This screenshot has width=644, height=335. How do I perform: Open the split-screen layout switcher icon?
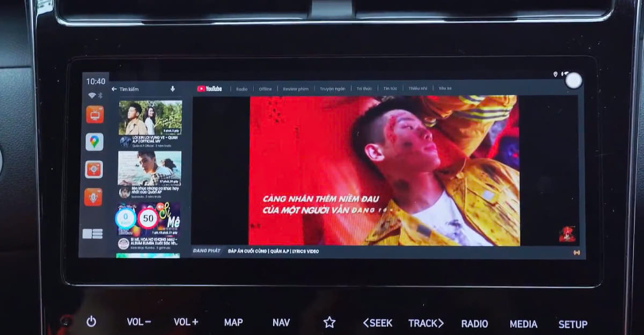pyautogui.click(x=92, y=234)
